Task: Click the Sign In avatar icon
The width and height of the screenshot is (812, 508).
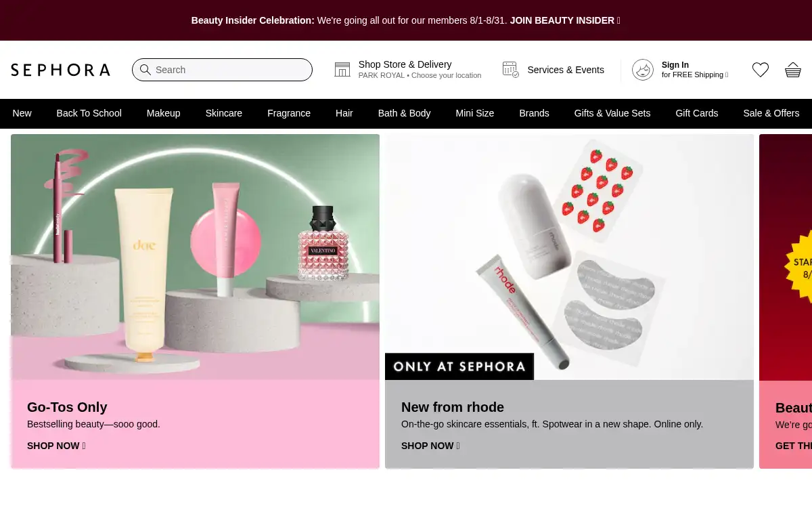Action: pos(643,70)
